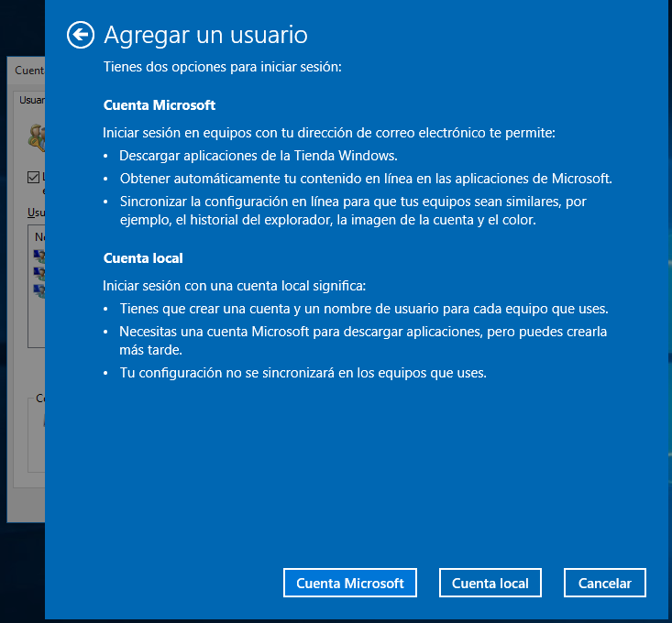
Task: Click the user list column header
Action: [38, 236]
